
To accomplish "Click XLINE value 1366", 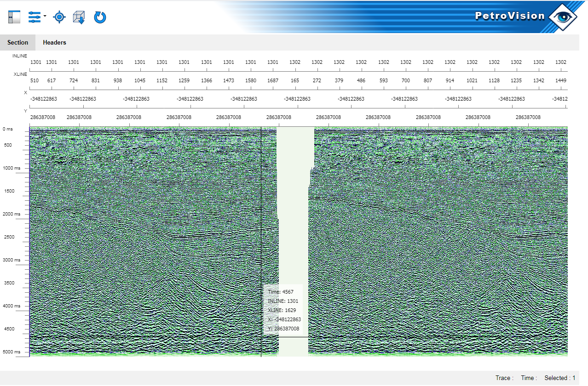I will tap(207, 80).
